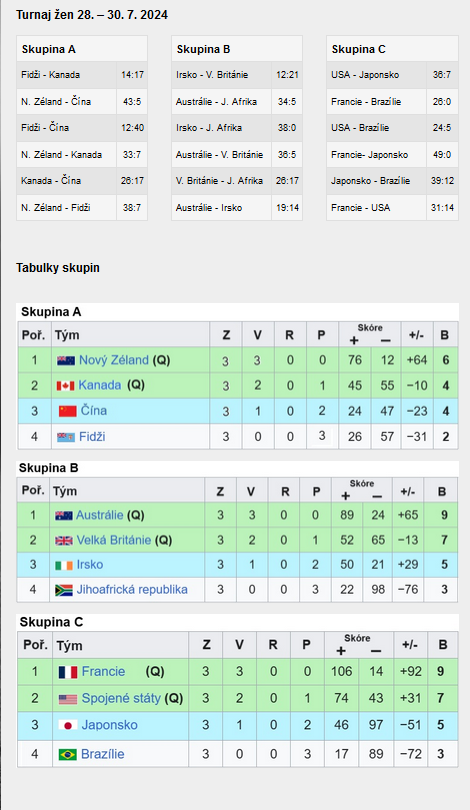Click the Australia flag icon

[64, 516]
